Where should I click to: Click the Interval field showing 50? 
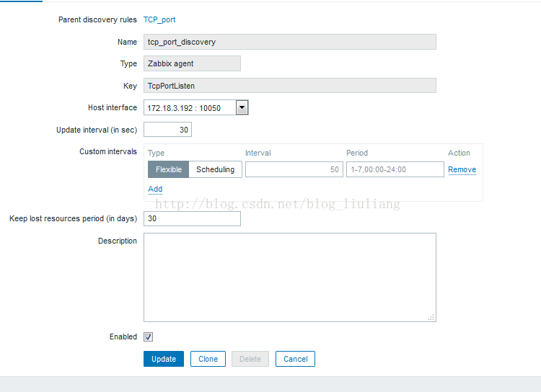point(294,169)
